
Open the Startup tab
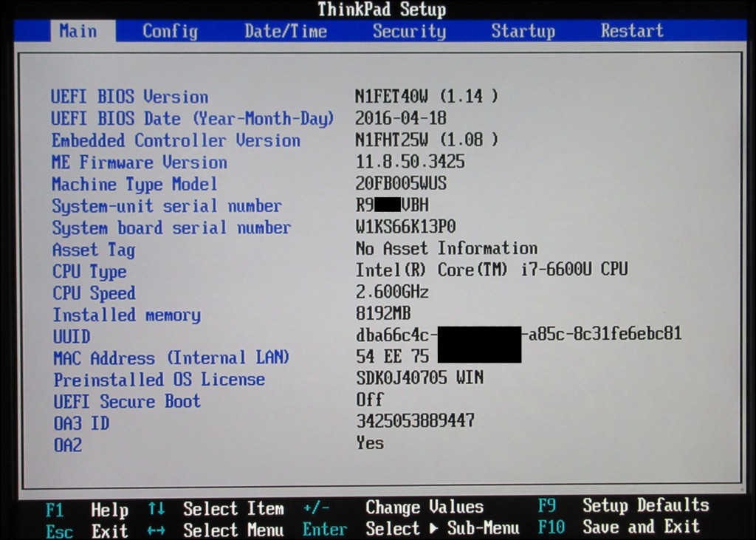523,31
